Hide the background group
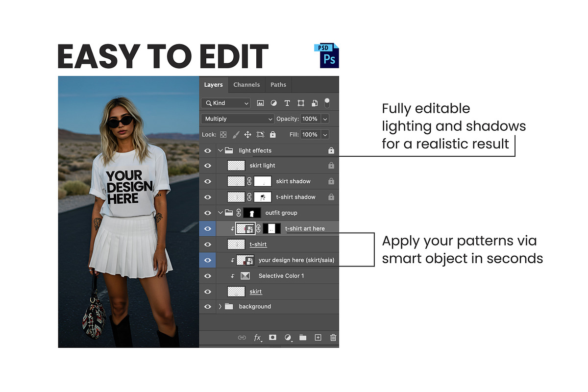The width and height of the screenshot is (588, 392). pos(208,306)
